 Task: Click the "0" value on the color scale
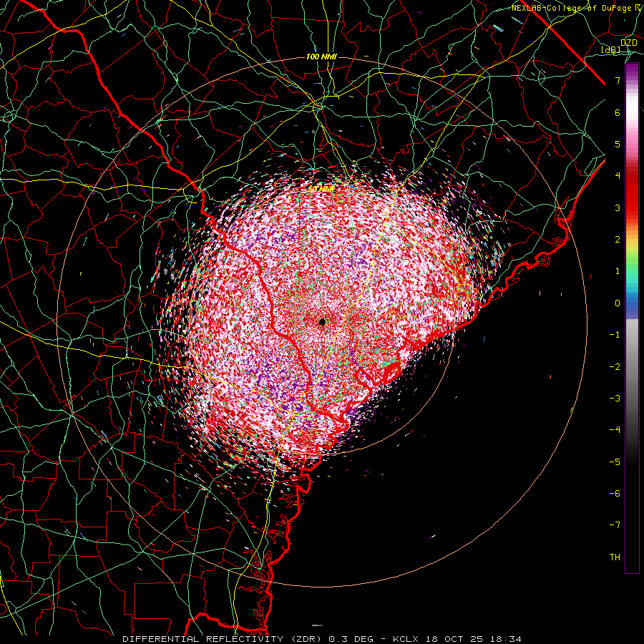[618, 303]
